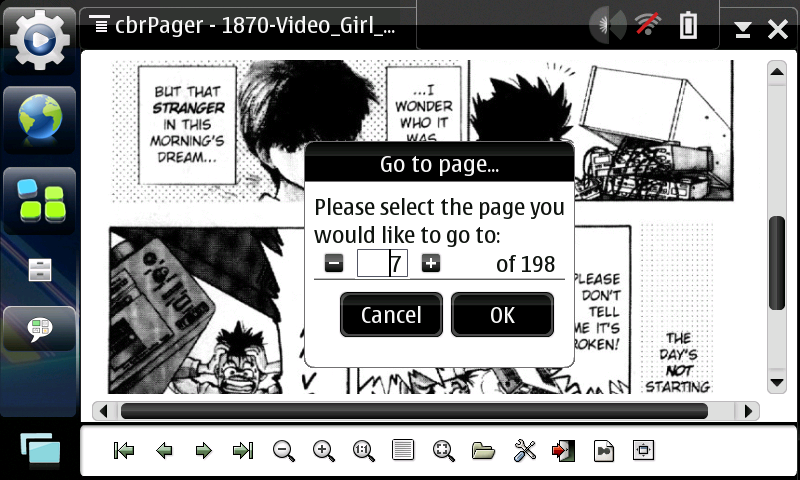Increase page number with the plus button
800x480 pixels.
(431, 264)
